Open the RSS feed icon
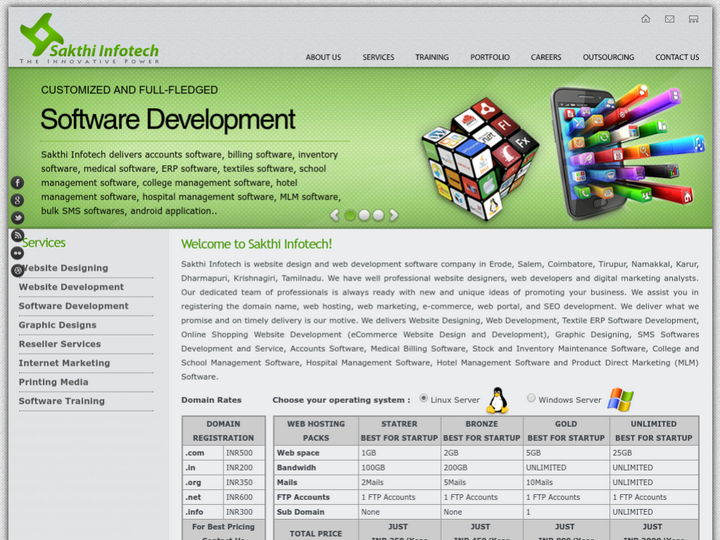 17,235
